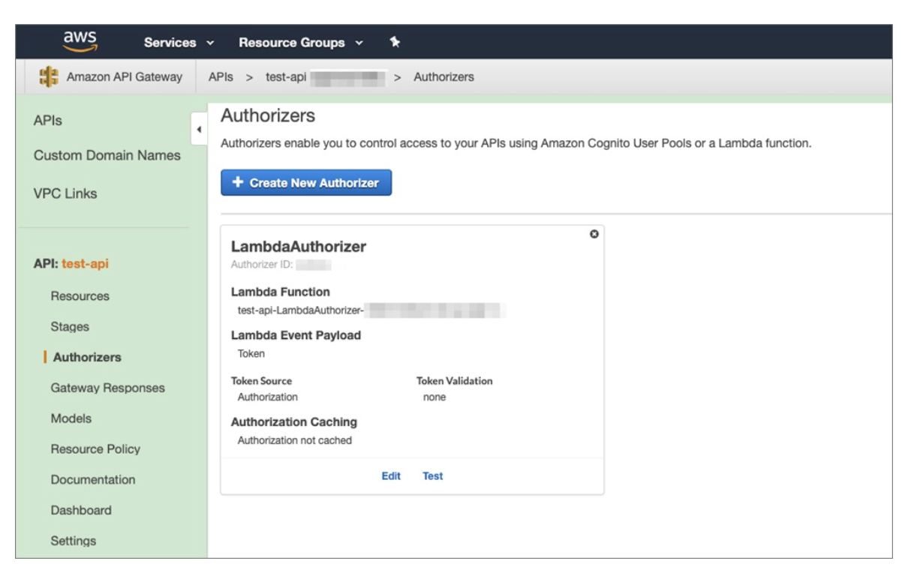Image resolution: width=917 pixels, height=588 pixels.
Task: Open the pinned shortcuts pushpin icon
Action: (395, 42)
